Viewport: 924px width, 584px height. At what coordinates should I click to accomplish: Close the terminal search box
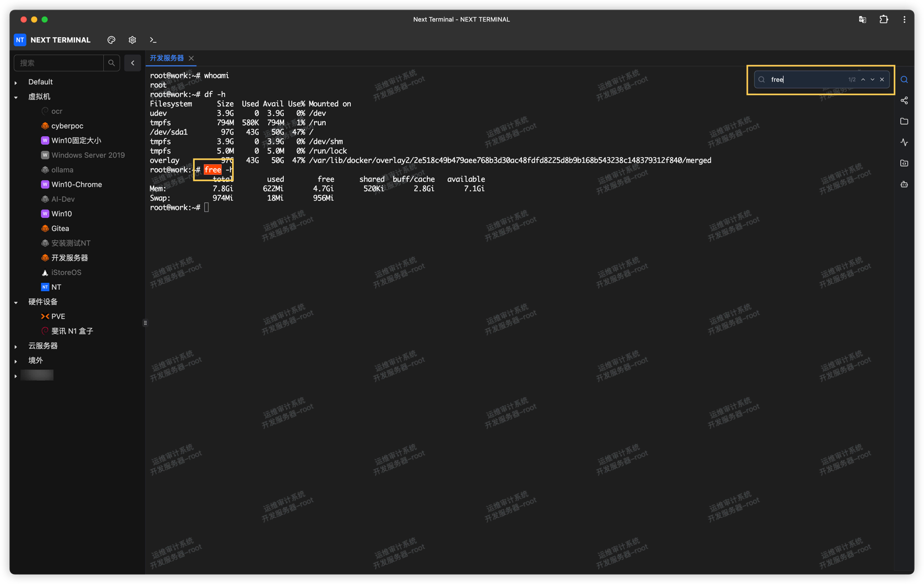(x=882, y=80)
